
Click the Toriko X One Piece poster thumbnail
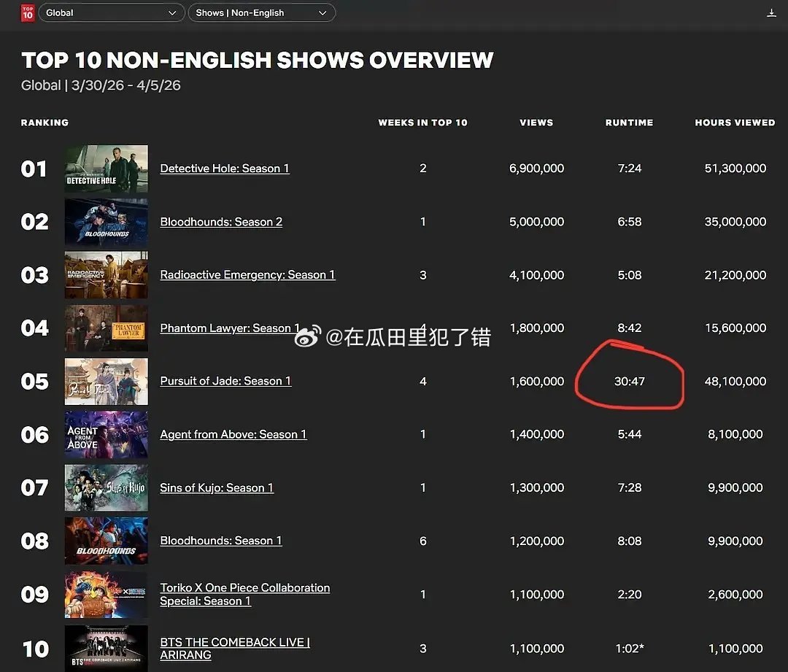pos(106,595)
